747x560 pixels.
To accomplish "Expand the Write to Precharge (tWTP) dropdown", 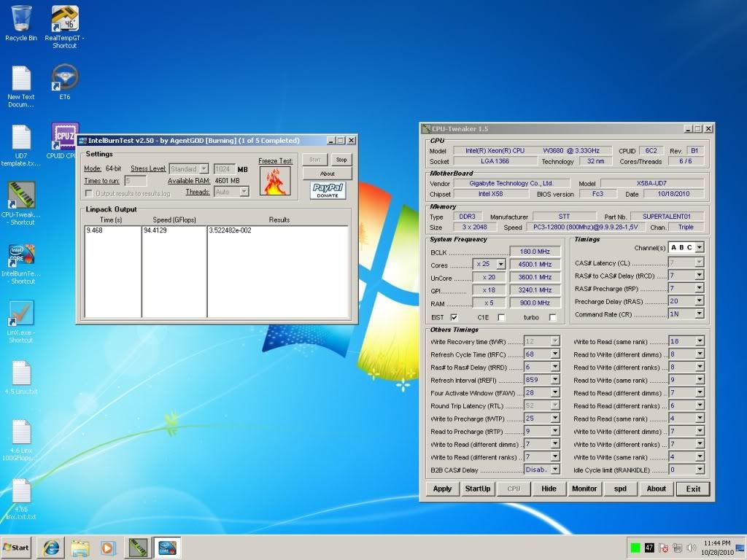I will point(555,418).
